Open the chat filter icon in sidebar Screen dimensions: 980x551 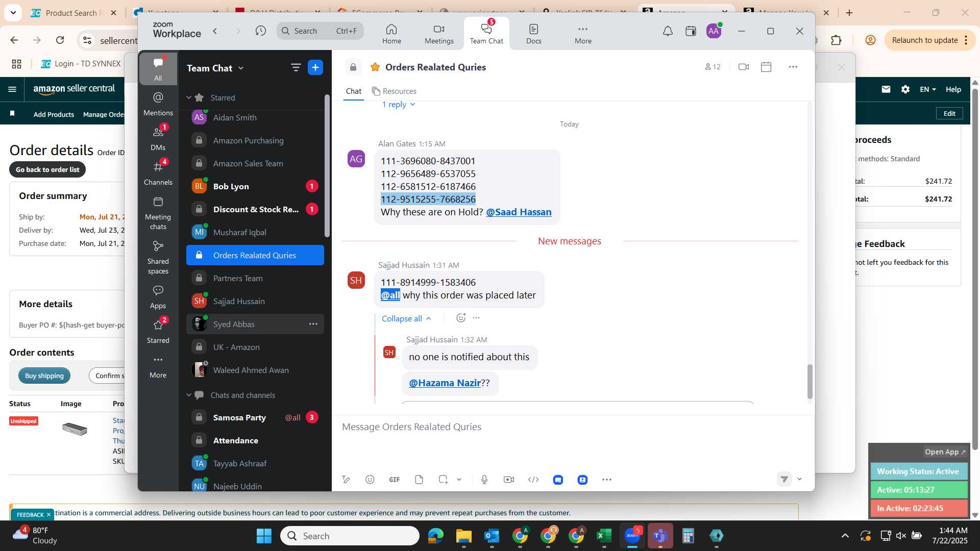296,67
